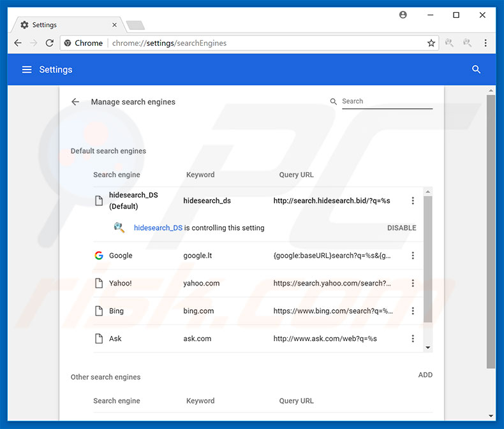Click the browser forward arrow button
Image resolution: width=504 pixels, height=429 pixels.
[x=34, y=43]
